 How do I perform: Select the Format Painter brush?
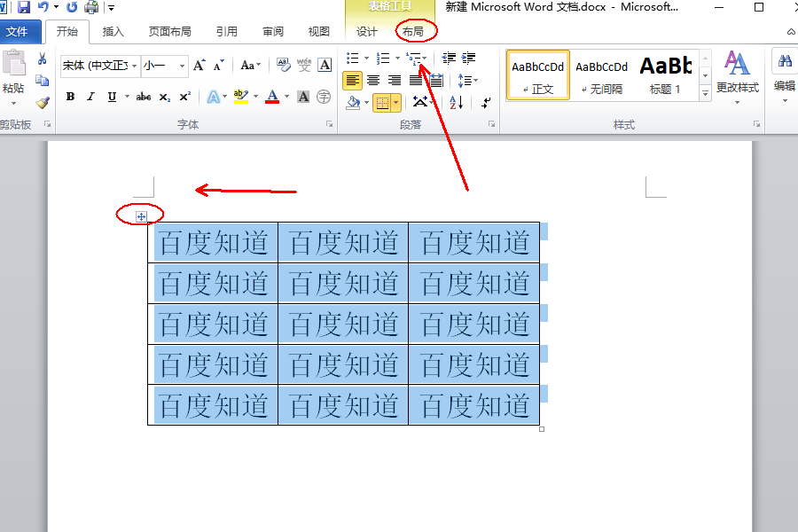coord(43,103)
